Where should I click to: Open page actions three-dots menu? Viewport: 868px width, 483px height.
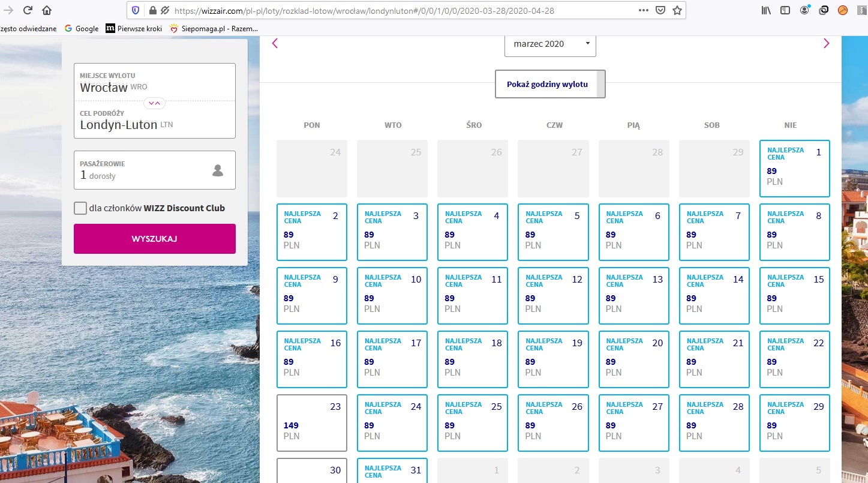click(644, 10)
